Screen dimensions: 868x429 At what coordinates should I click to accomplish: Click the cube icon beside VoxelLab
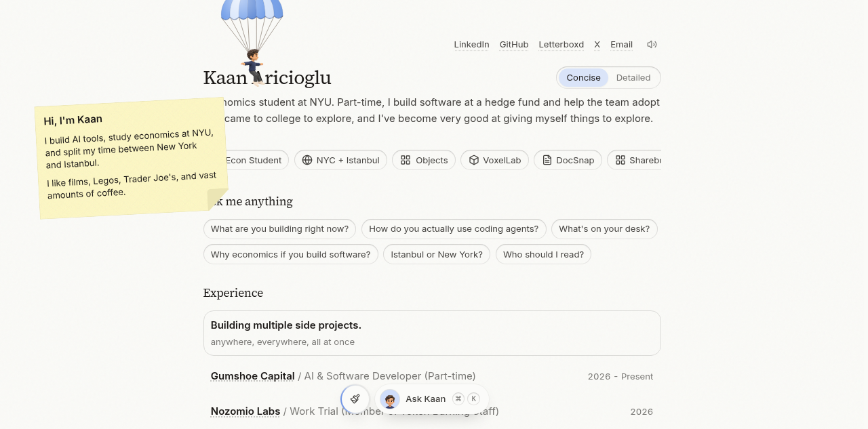click(x=474, y=160)
